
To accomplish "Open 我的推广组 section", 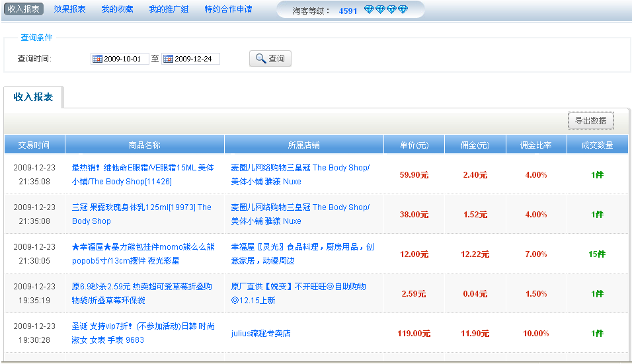I will pos(169,9).
